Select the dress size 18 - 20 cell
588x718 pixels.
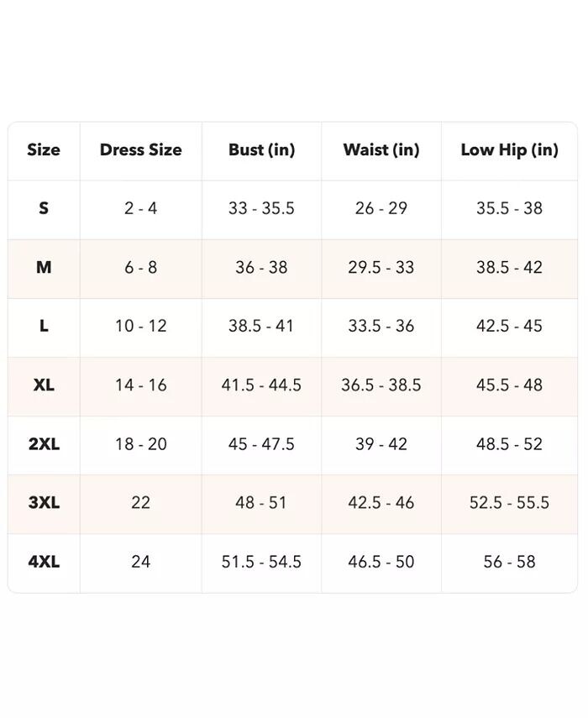click(x=140, y=443)
